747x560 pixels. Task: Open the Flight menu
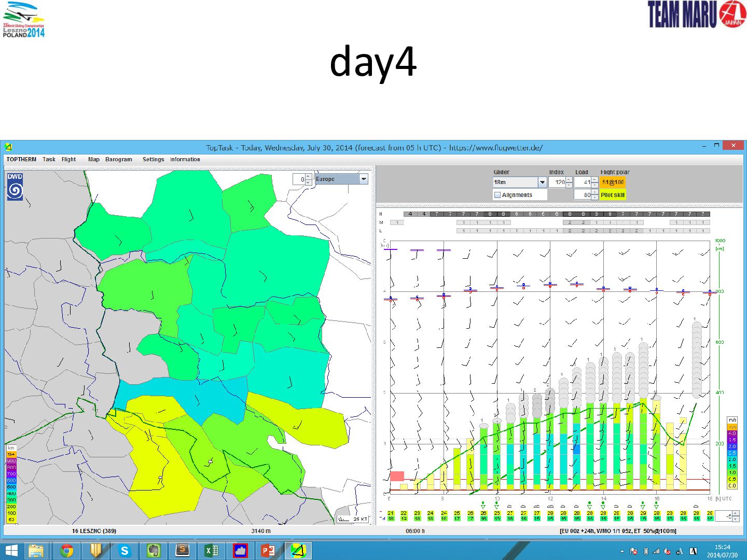pos(68,159)
